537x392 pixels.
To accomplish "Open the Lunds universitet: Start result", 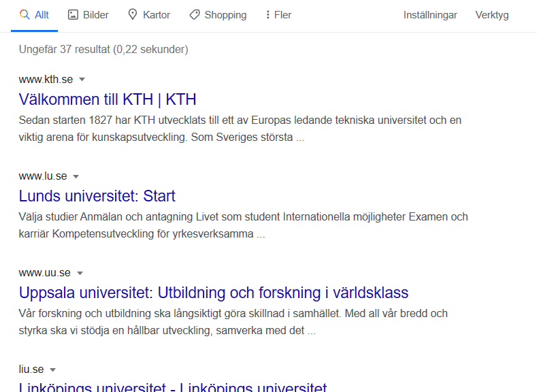I will click(97, 196).
